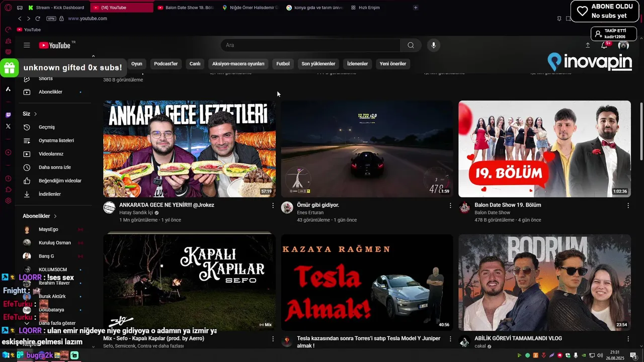Image resolution: width=644 pixels, height=362 pixels.
Task: Select the Canlı filter chip
Action: point(195,64)
